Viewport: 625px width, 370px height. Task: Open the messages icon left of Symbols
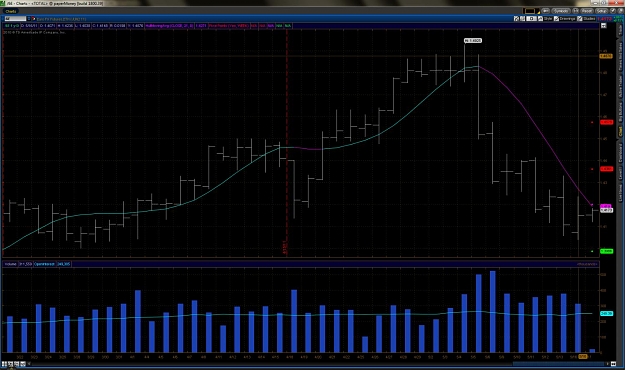point(545,11)
